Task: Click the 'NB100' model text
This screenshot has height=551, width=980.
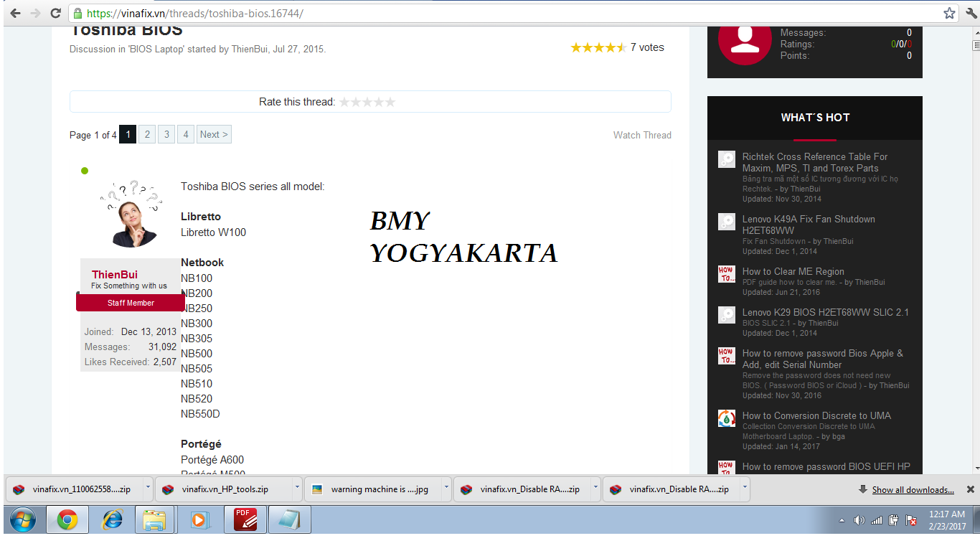Action: [x=197, y=278]
